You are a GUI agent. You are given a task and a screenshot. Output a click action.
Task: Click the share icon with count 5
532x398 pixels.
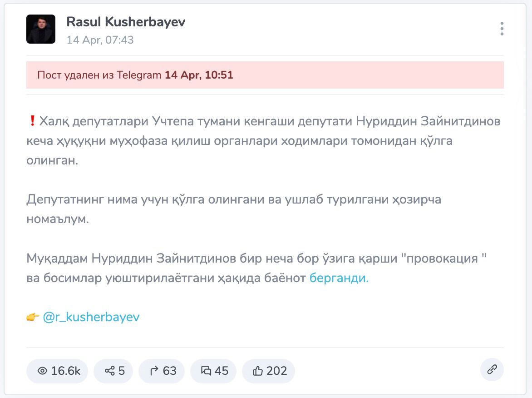point(109,371)
